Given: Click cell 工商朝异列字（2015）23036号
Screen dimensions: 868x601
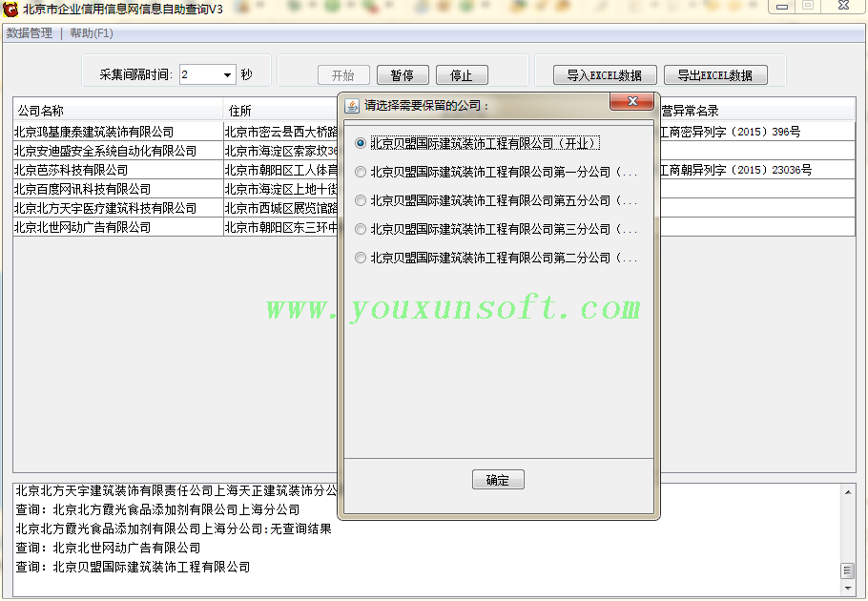Looking at the screenshot, I should [x=757, y=170].
